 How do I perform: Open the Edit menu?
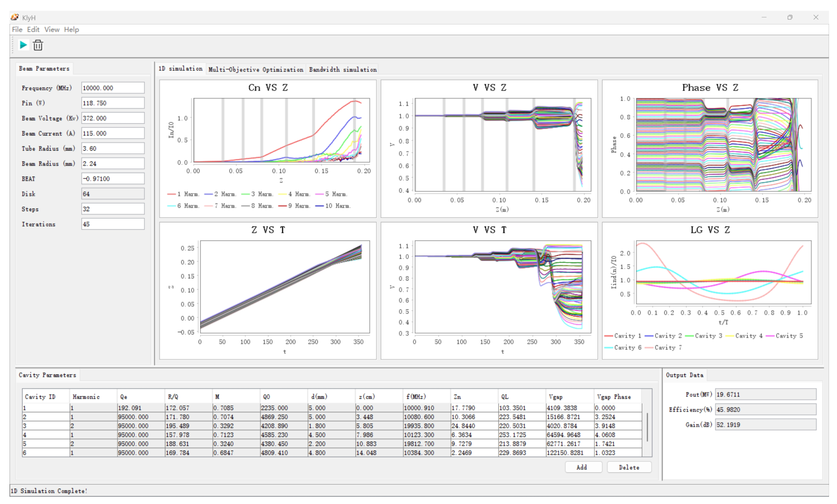33,30
